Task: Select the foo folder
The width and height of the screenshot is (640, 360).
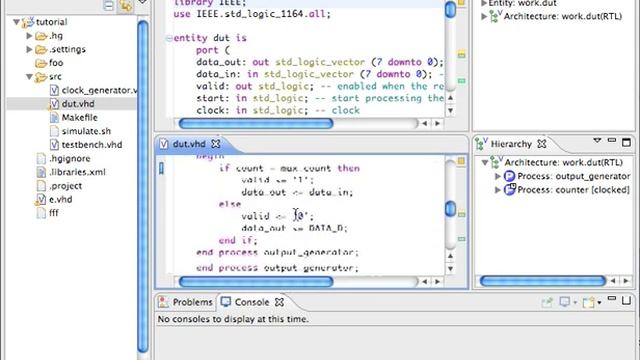Action: point(56,63)
